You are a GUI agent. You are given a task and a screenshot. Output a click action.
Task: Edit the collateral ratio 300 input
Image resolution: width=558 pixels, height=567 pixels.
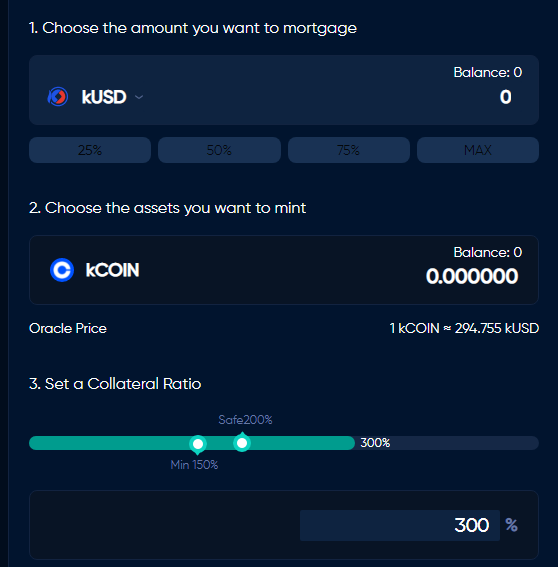coord(400,525)
